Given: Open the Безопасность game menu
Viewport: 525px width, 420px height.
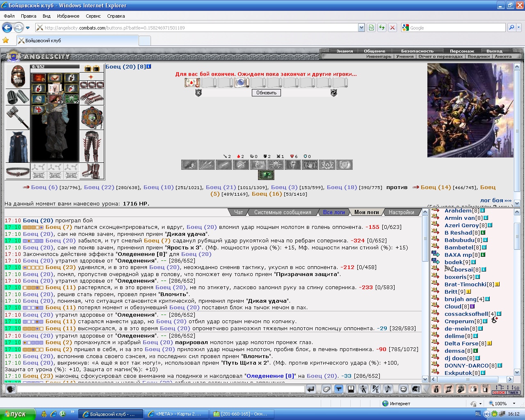Looking at the screenshot, I should click(417, 51).
